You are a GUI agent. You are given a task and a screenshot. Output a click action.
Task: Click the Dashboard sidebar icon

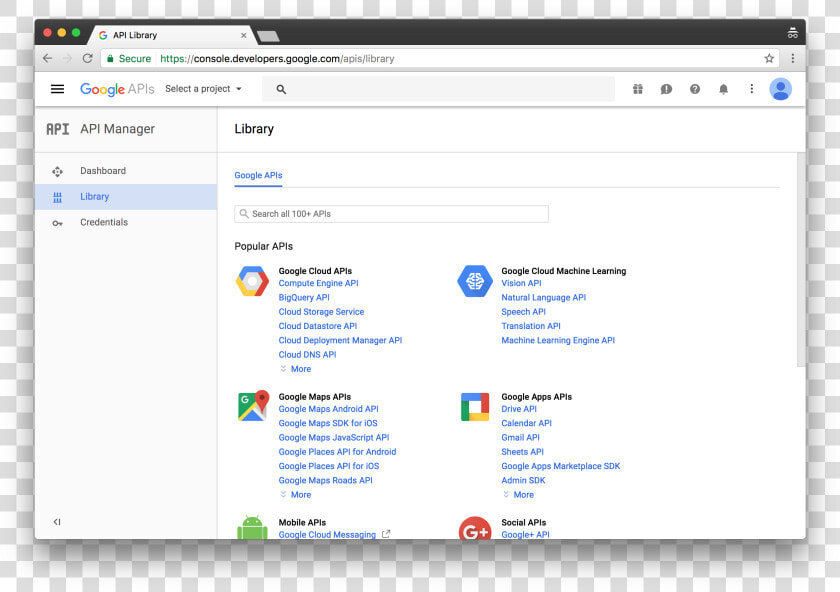tap(57, 171)
